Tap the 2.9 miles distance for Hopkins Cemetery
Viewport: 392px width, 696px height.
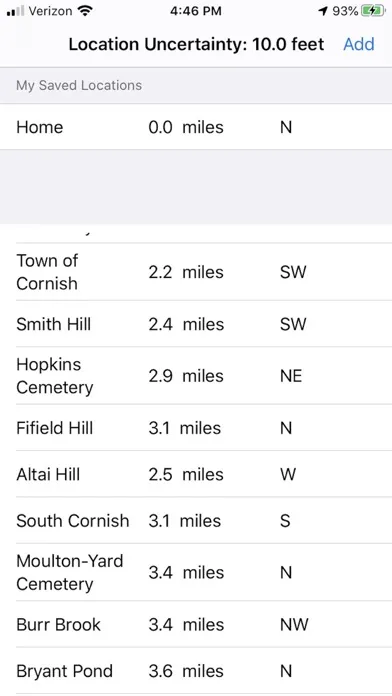(x=186, y=376)
